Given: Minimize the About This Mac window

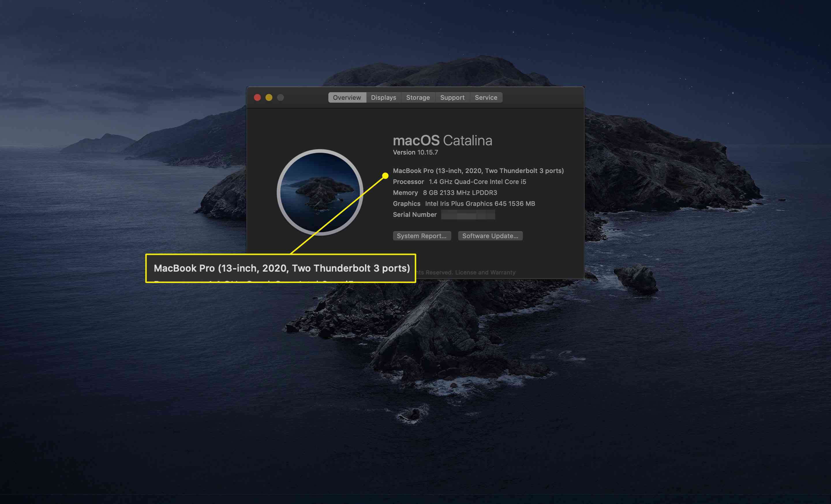Looking at the screenshot, I should pos(269,97).
